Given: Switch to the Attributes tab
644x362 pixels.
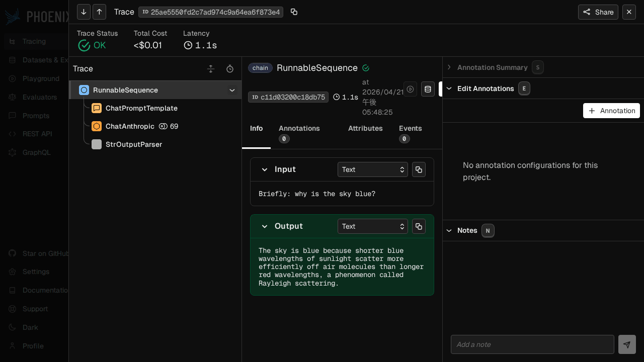Looking at the screenshot, I should point(365,128).
